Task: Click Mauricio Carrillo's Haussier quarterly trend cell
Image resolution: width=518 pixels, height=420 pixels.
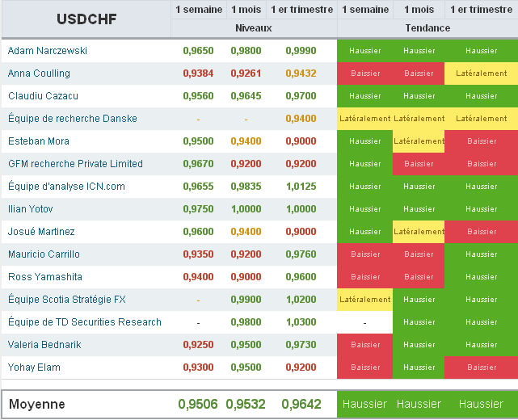Action: (481, 254)
